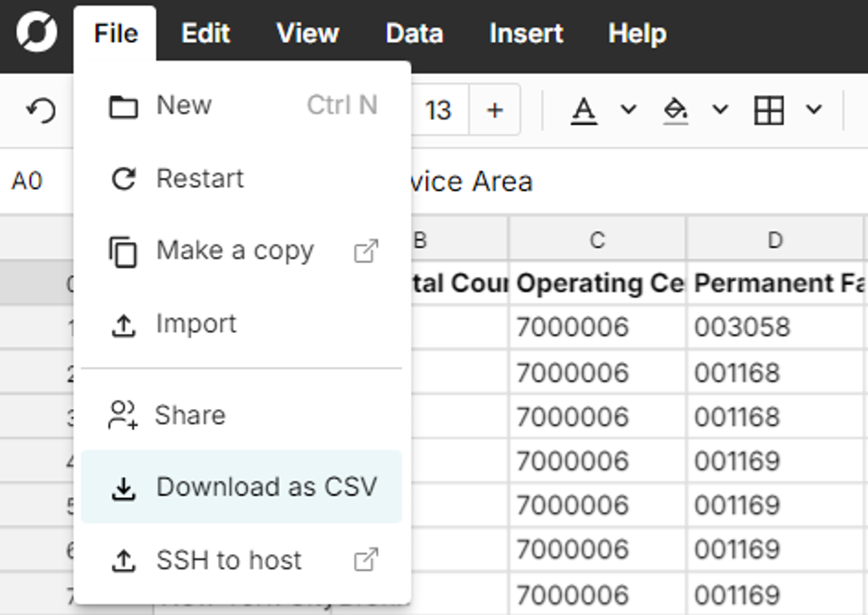Image resolution: width=868 pixels, height=615 pixels.
Task: Click the 'Permanent Fa' header cell
Action: pos(775,283)
